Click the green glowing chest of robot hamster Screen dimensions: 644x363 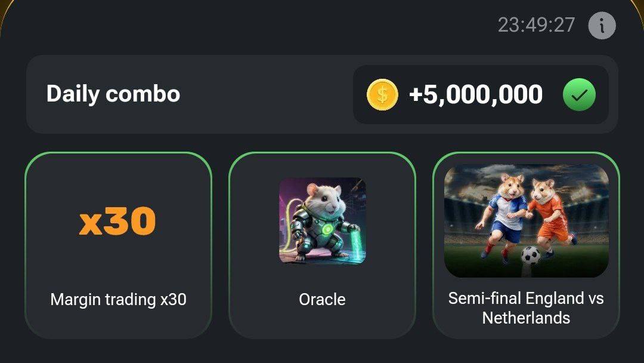(x=327, y=229)
